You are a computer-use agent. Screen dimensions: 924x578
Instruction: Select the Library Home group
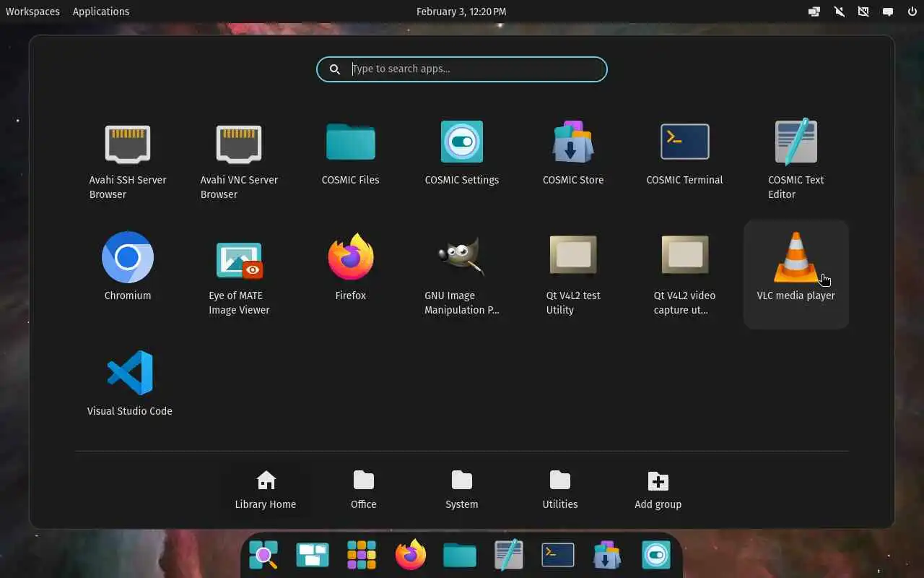(x=266, y=489)
